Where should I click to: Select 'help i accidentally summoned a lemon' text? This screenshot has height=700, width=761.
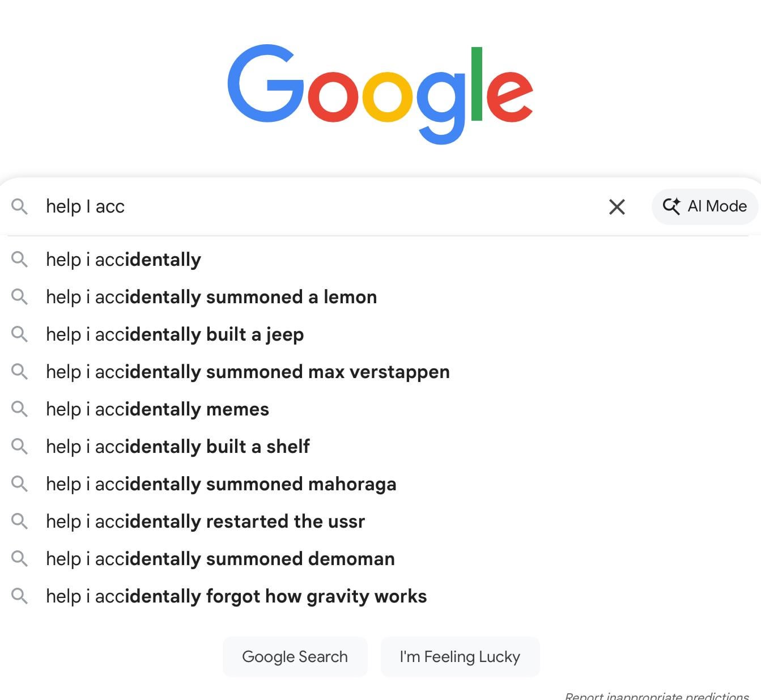(211, 297)
